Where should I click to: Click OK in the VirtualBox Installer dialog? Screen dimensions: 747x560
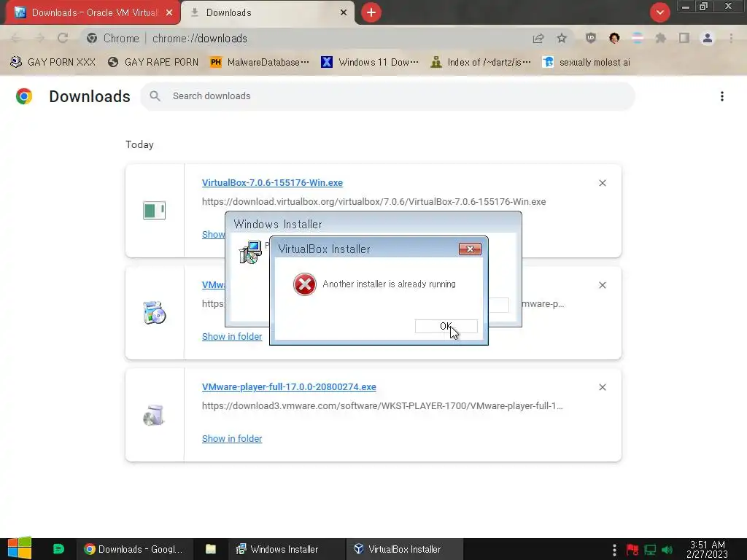coord(446,326)
